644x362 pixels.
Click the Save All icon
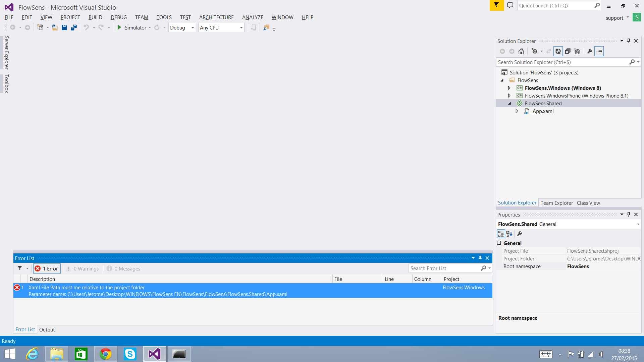pyautogui.click(x=74, y=27)
